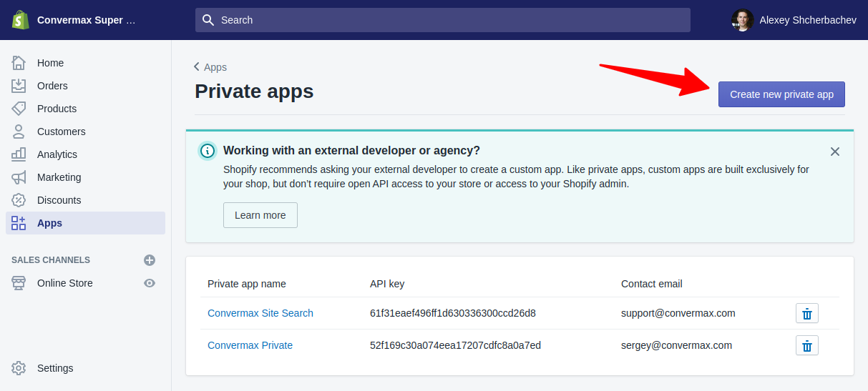This screenshot has width=868, height=391.
Task: Select API key 61f31eaef496ff1d630336300ccd26d8
Action: 453,313
